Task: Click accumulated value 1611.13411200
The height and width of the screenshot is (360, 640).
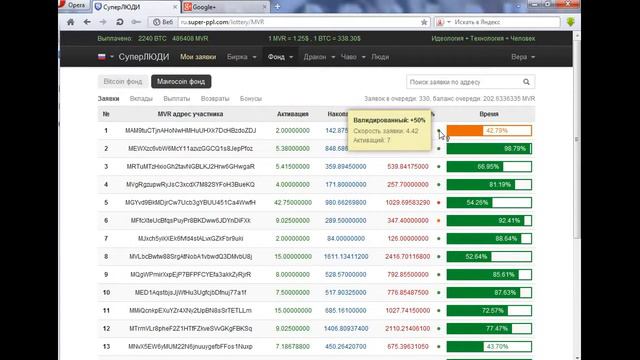Action: [x=346, y=256]
